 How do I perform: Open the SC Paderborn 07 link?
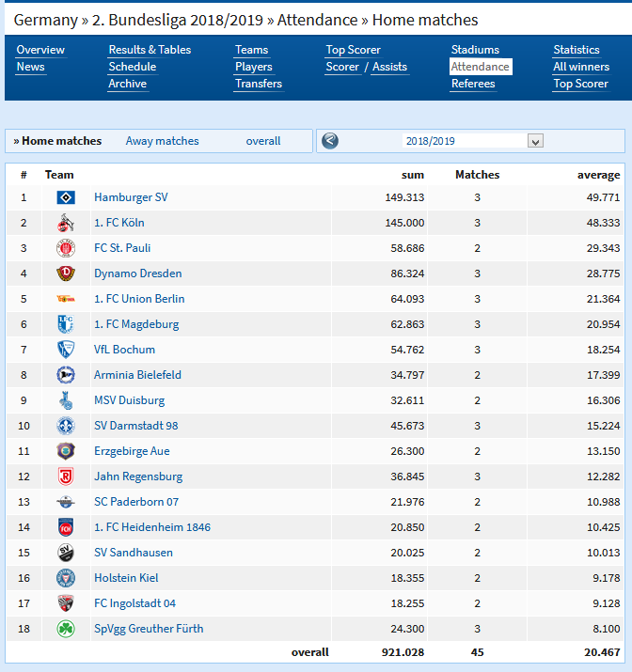tap(136, 502)
